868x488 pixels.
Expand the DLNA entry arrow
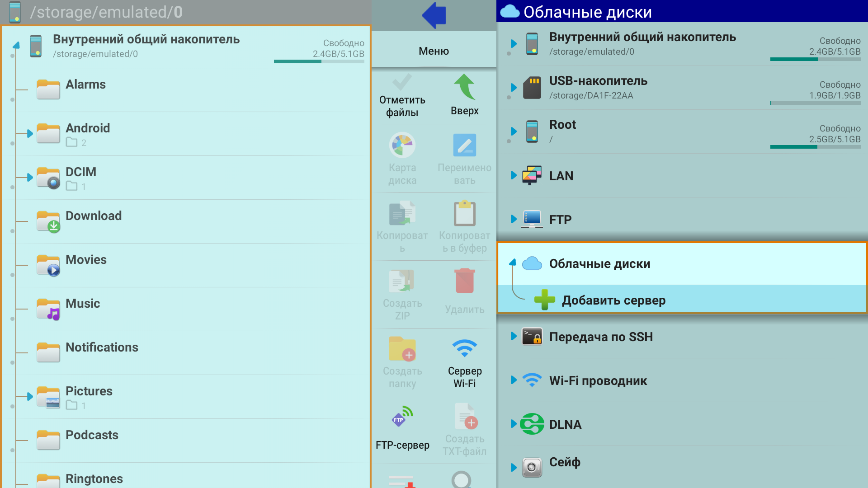pos(514,424)
